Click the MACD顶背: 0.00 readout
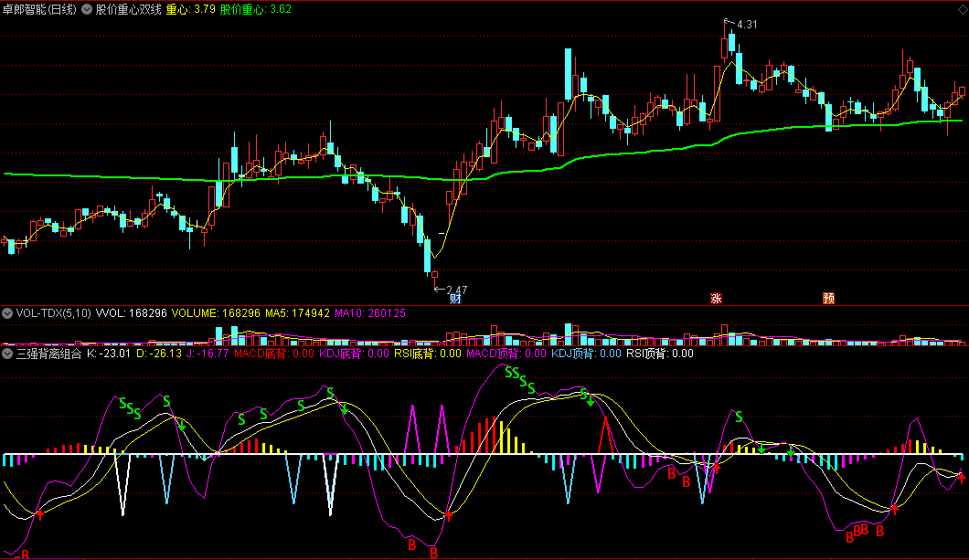Image resolution: width=969 pixels, height=560 pixels. (506, 354)
